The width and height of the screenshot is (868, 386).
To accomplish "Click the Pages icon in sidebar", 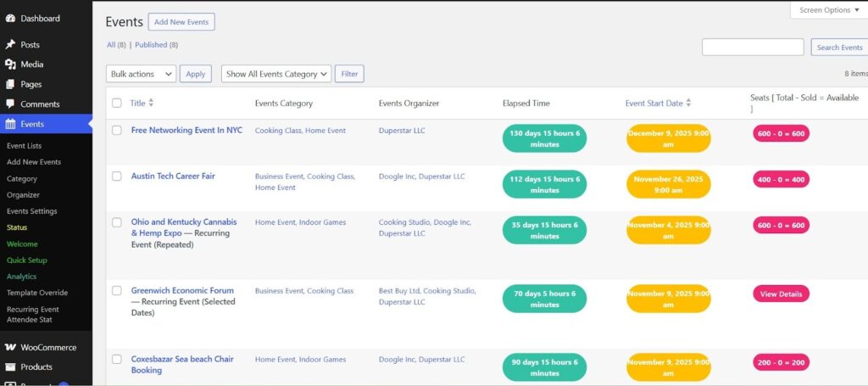I will point(10,85).
